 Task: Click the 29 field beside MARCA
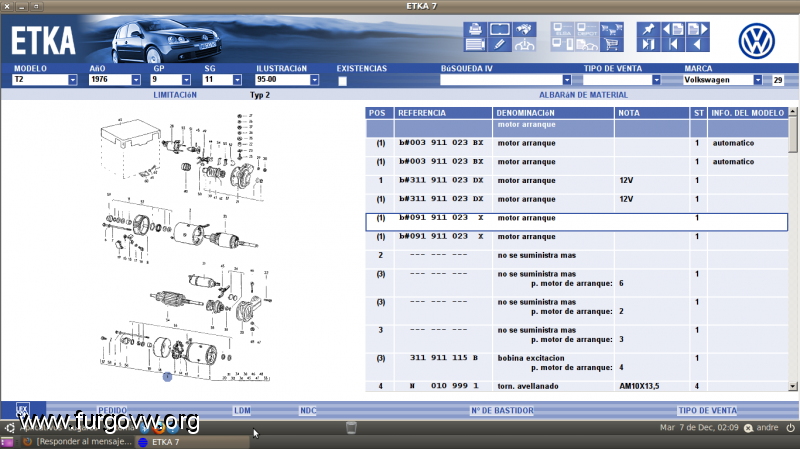(778, 80)
